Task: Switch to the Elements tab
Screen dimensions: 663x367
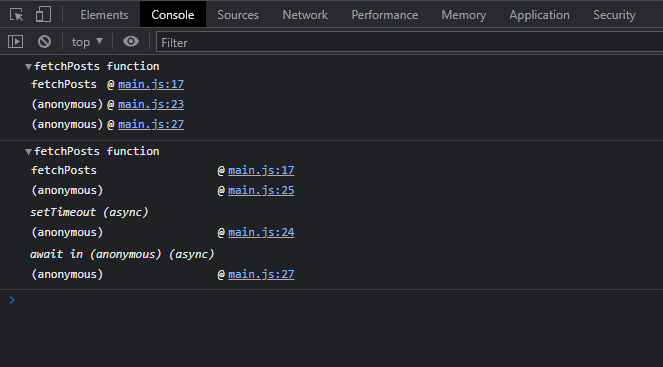Action: click(104, 15)
